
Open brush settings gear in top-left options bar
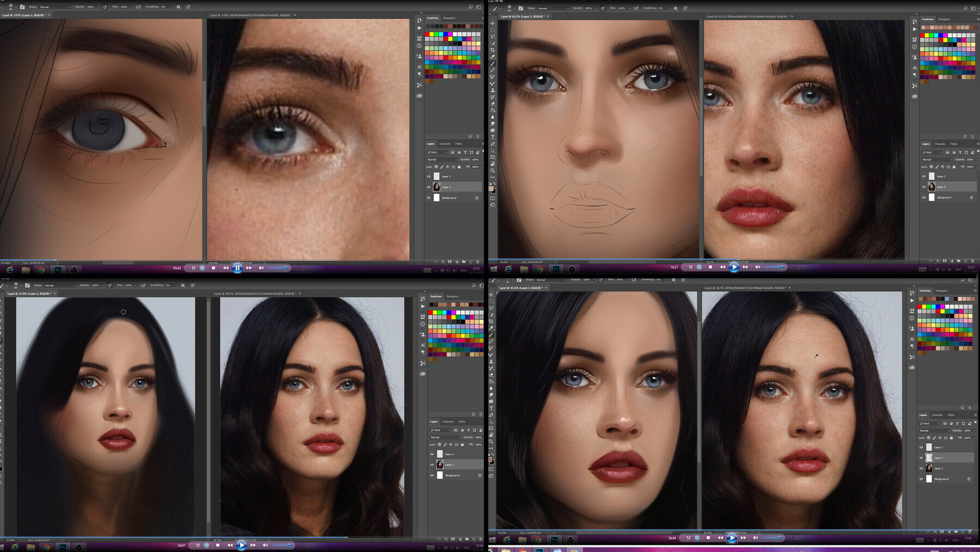click(179, 7)
